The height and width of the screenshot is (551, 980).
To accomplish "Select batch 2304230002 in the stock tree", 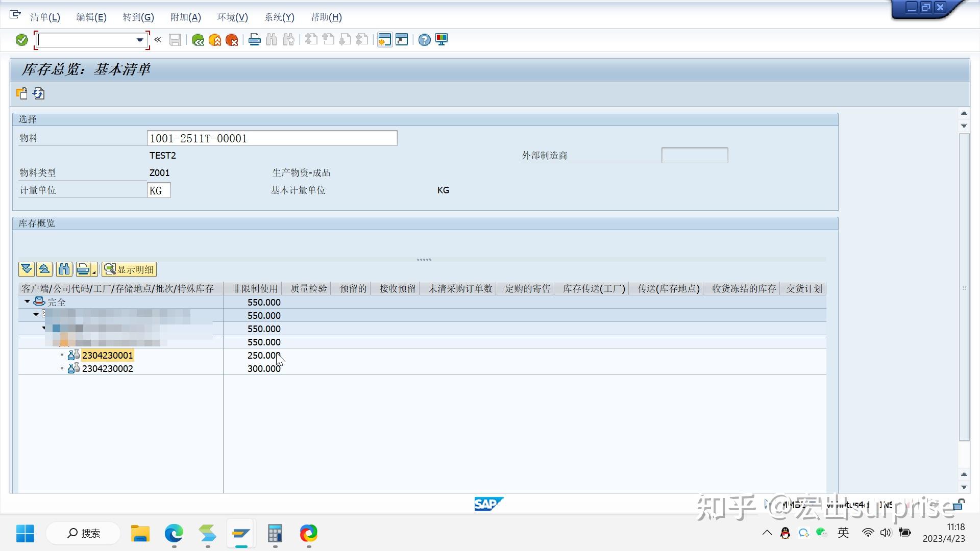I will point(107,368).
